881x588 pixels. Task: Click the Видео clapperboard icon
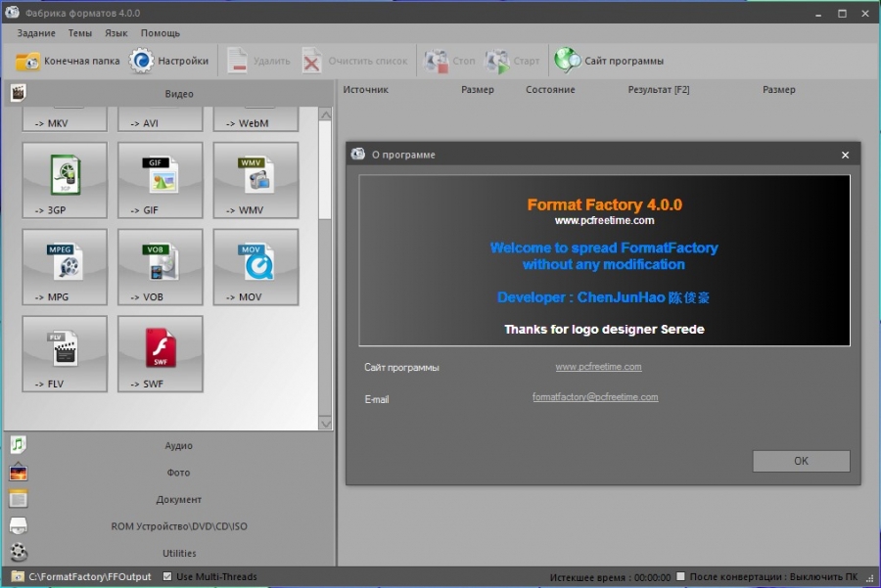click(x=18, y=93)
